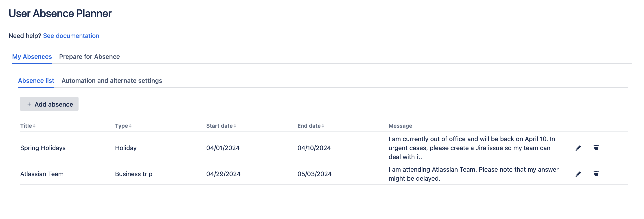Click the 04/01/2024 start date cell

pyautogui.click(x=223, y=148)
